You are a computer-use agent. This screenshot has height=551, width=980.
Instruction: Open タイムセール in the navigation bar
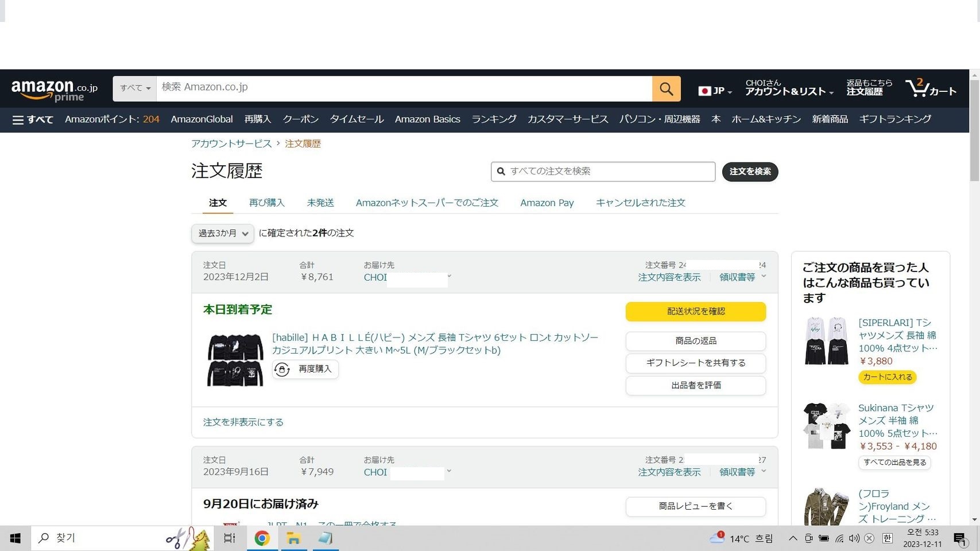tap(357, 119)
